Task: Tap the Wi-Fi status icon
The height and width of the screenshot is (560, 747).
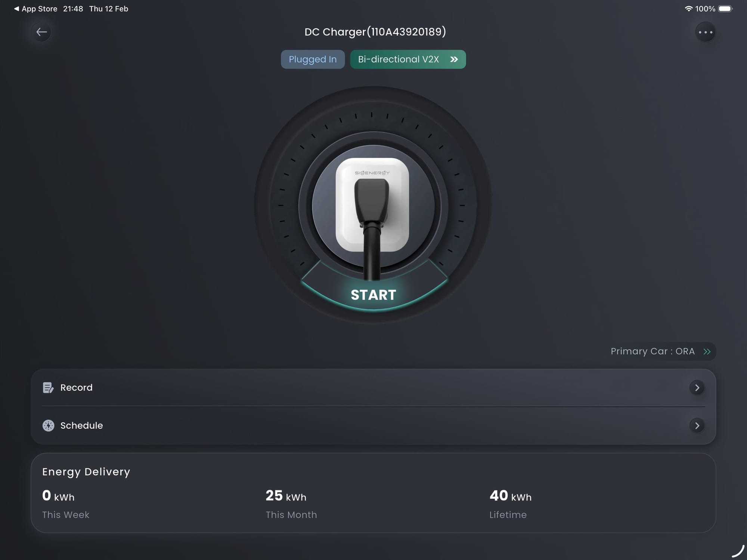Action: [x=688, y=9]
